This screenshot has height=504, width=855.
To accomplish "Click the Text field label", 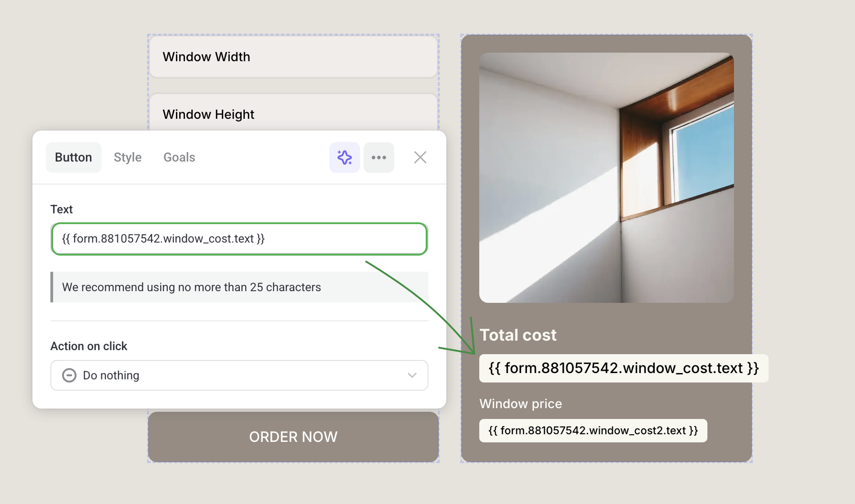I will [x=61, y=209].
